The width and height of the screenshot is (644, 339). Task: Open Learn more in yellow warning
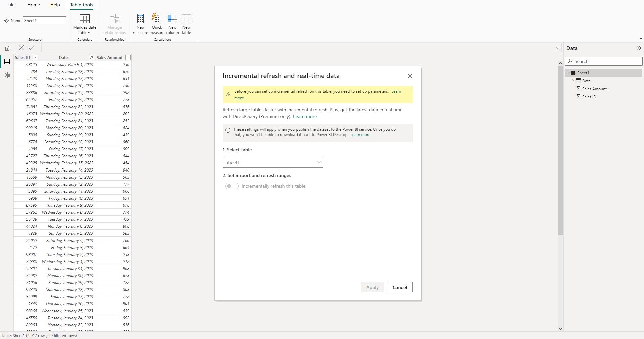(x=396, y=91)
